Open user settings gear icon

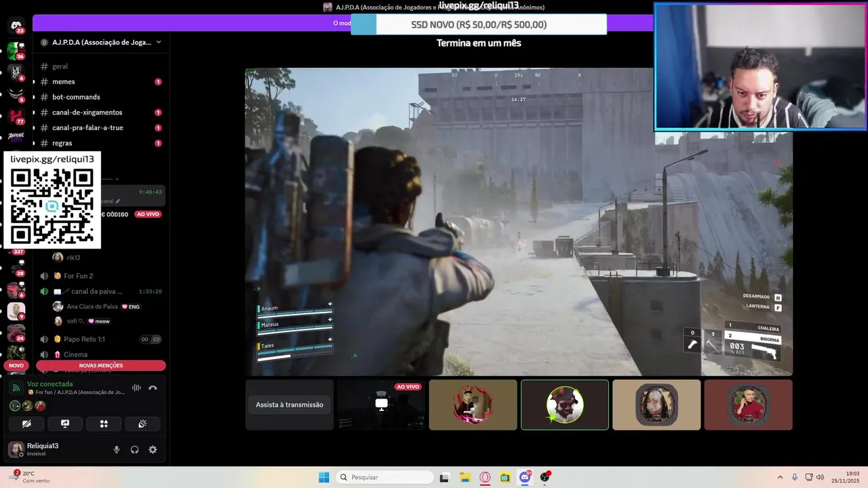[x=153, y=449]
